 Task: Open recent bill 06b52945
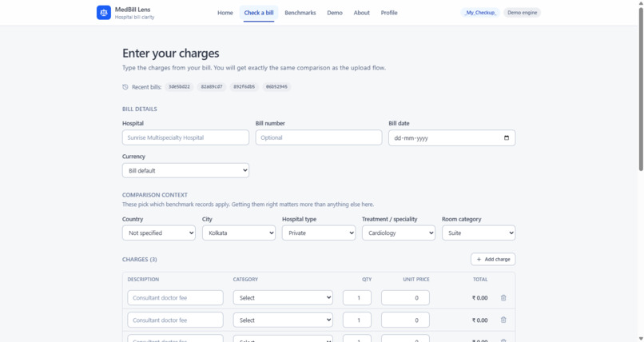click(276, 87)
